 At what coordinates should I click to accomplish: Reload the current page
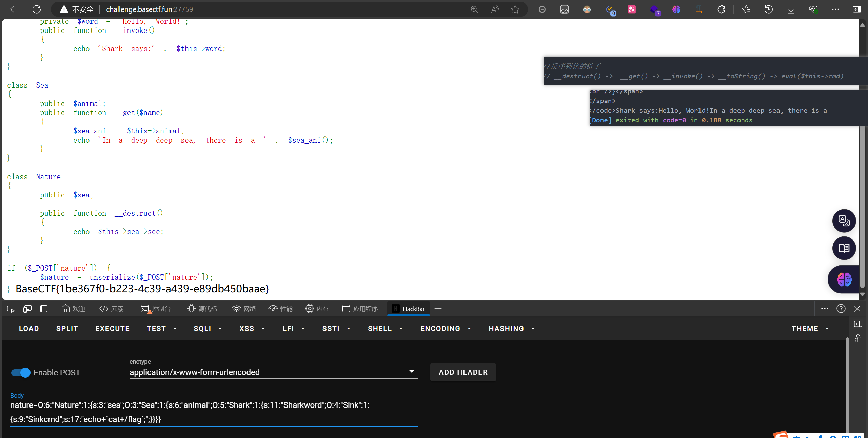tap(37, 9)
